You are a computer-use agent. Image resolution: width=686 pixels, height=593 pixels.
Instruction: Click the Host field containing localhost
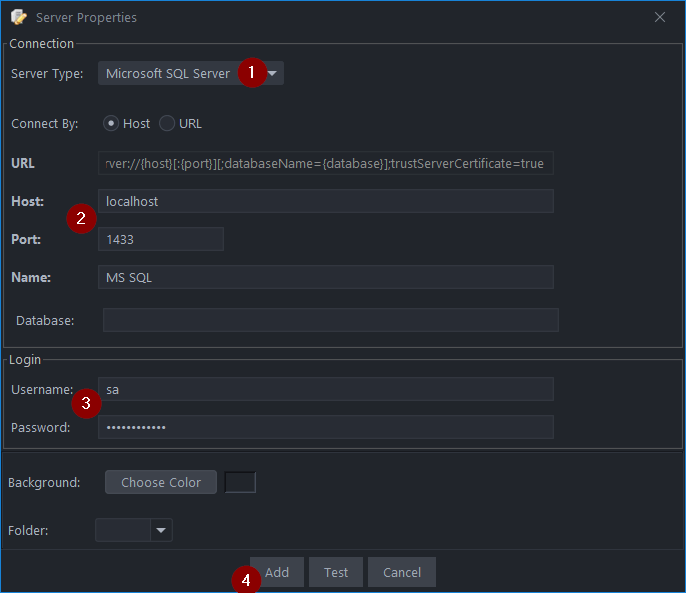(x=326, y=201)
